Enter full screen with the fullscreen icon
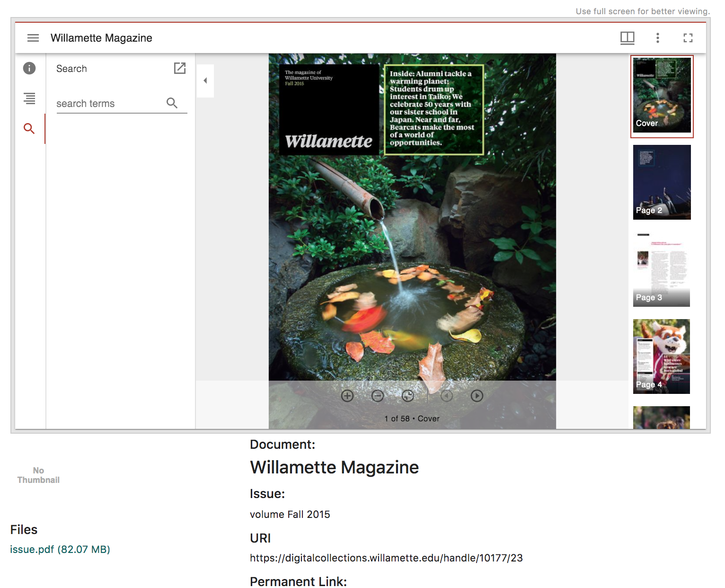 688,38
